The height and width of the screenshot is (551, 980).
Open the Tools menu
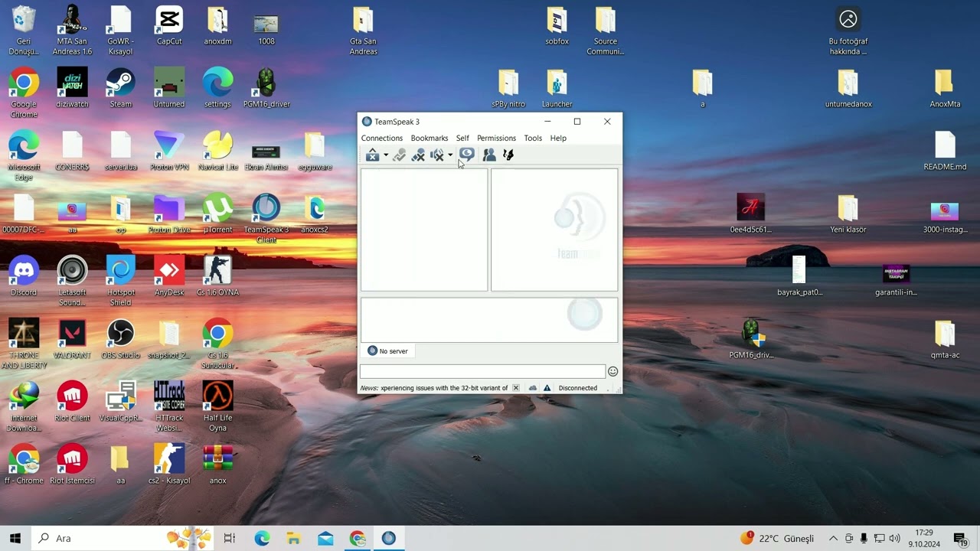pyautogui.click(x=533, y=138)
